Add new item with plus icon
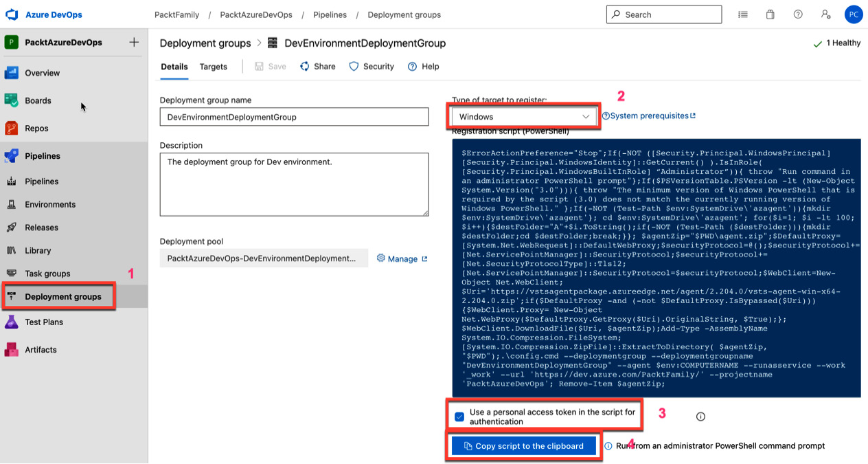The image size is (868, 464). [x=134, y=42]
